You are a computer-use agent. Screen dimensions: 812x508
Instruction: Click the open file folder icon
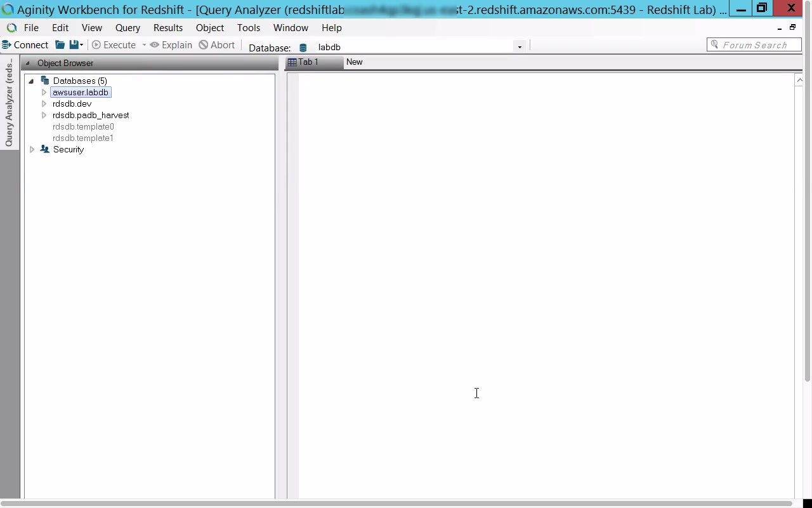point(60,45)
